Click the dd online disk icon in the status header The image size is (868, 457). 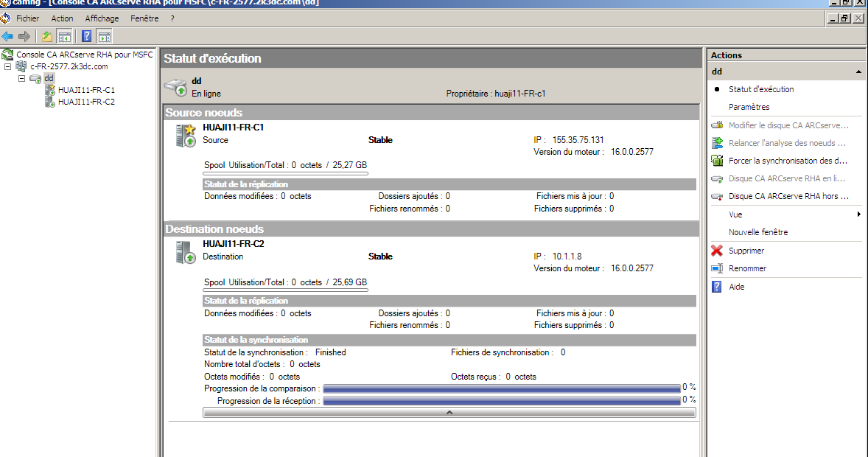176,87
